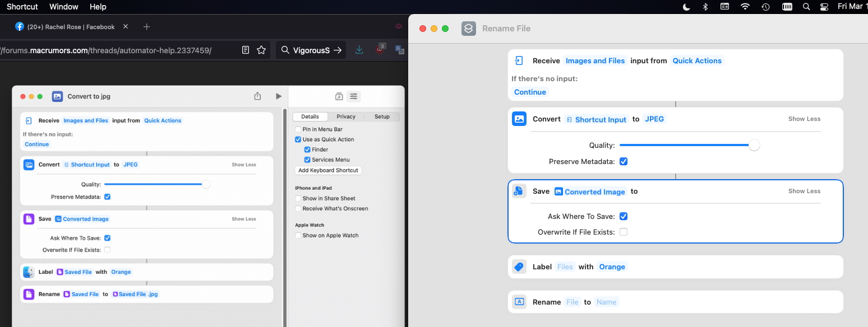Screen dimensions: 868x327
Task: Click the File placeholder in the Rename action
Action: tap(572, 302)
